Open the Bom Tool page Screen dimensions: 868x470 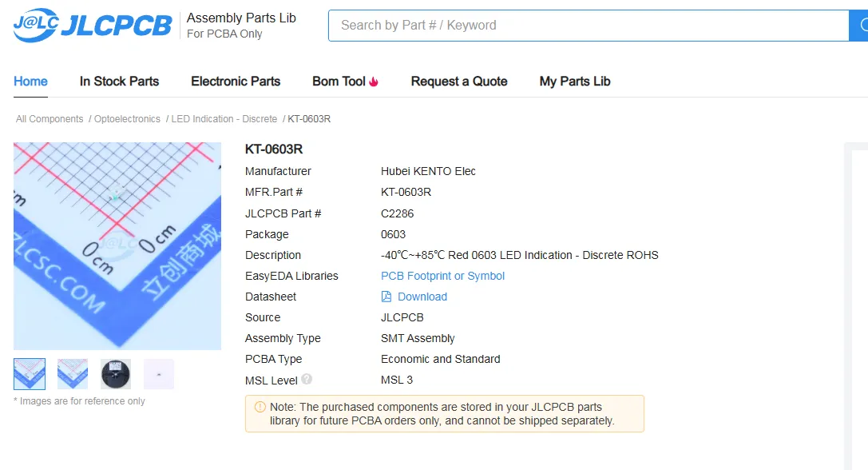click(339, 82)
